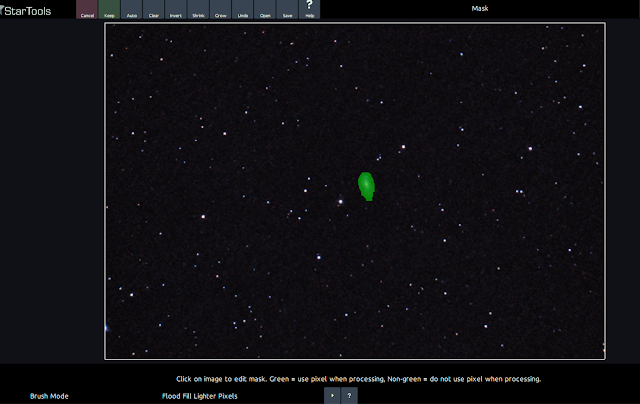Open a saved mask file
Image resolution: width=640 pixels, height=404 pixels.
(x=265, y=11)
